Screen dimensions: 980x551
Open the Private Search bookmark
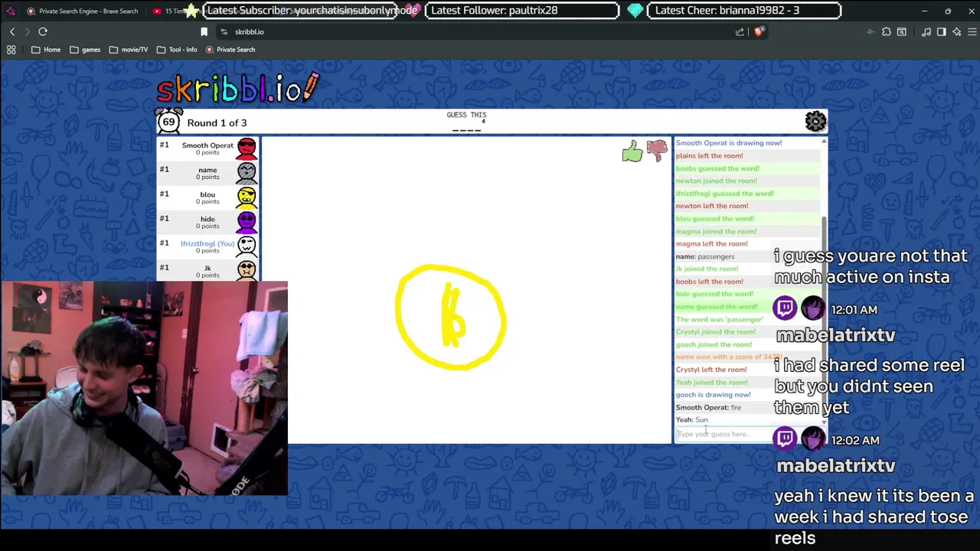pos(230,50)
